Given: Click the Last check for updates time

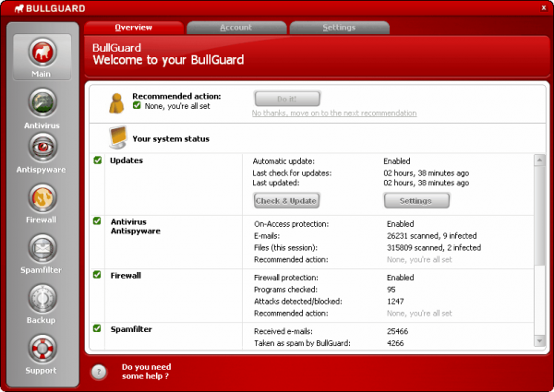Looking at the screenshot, I should click(426, 173).
